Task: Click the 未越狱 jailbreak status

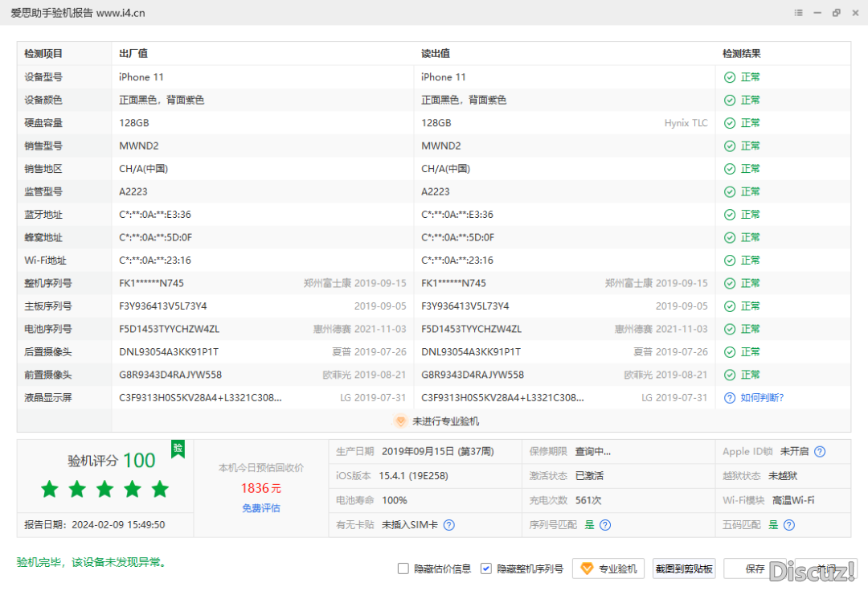Action: [x=783, y=476]
